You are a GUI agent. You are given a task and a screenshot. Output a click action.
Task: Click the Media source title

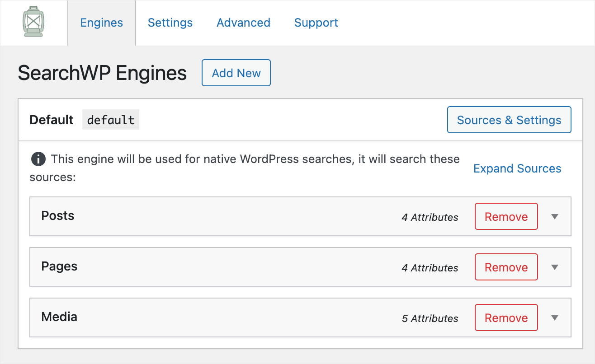pyautogui.click(x=59, y=317)
